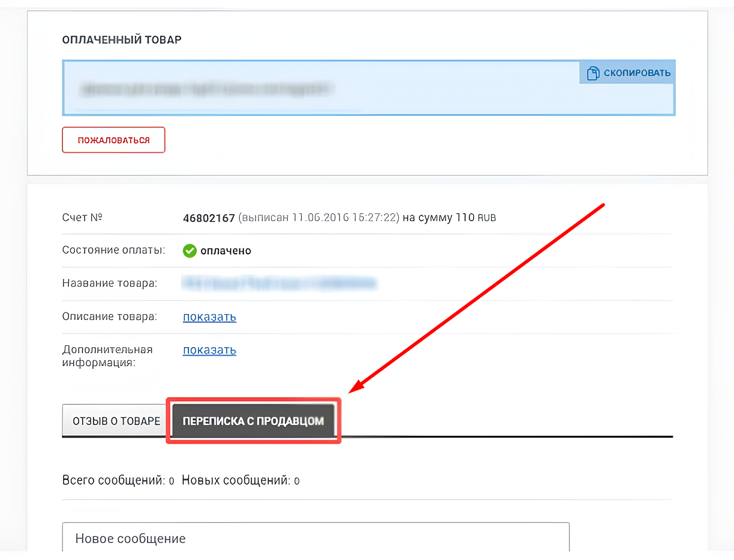Click the ОПЛАЧЕННЫЙ ТОВАР heading
This screenshot has height=560, width=734.
(122, 40)
